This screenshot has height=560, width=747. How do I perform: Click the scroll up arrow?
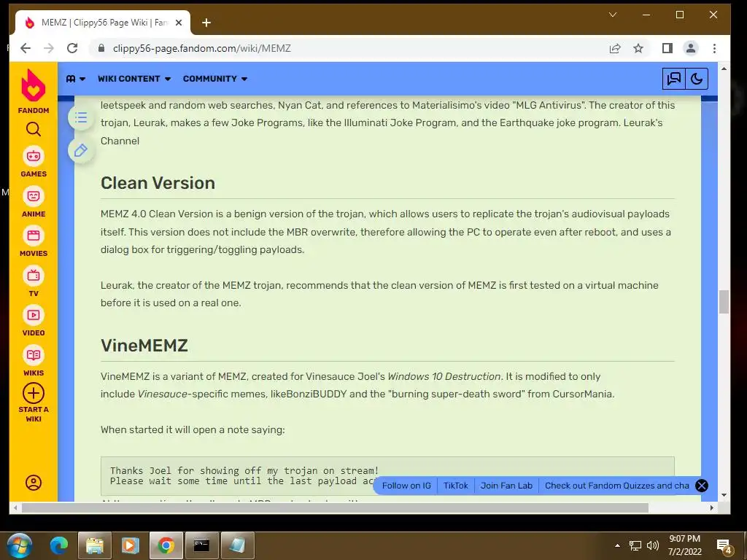[724, 69]
